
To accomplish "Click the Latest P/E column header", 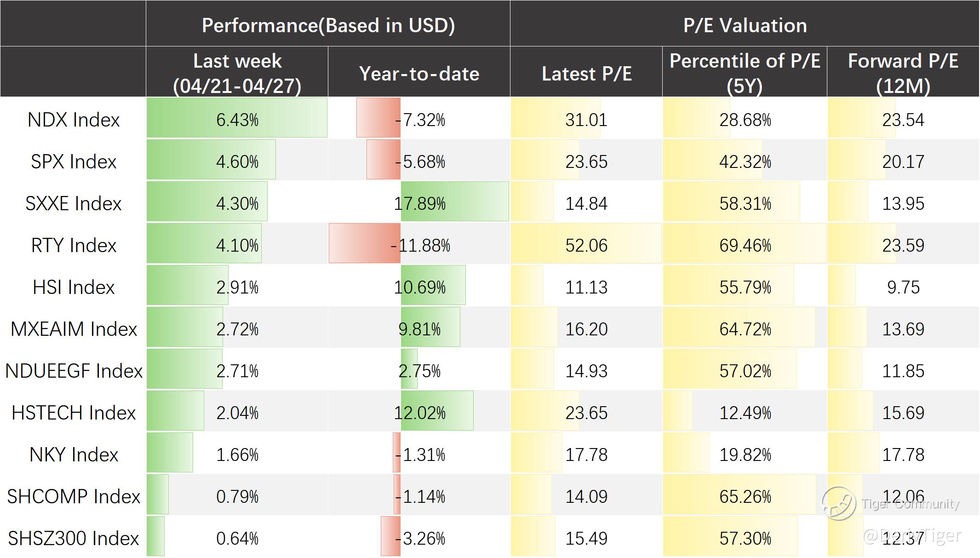I will click(586, 74).
